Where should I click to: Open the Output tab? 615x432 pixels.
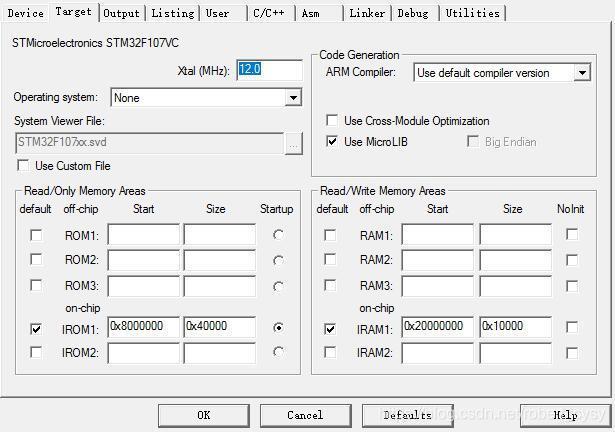(122, 13)
